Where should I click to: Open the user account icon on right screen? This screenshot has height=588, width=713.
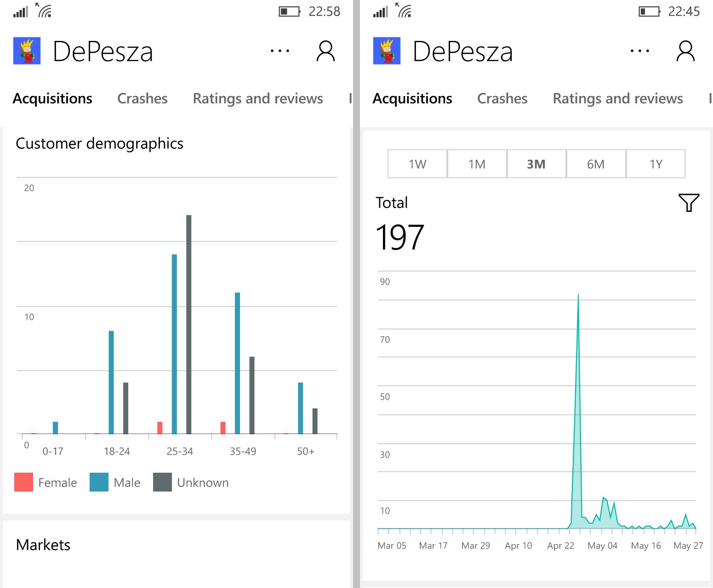[x=685, y=51]
